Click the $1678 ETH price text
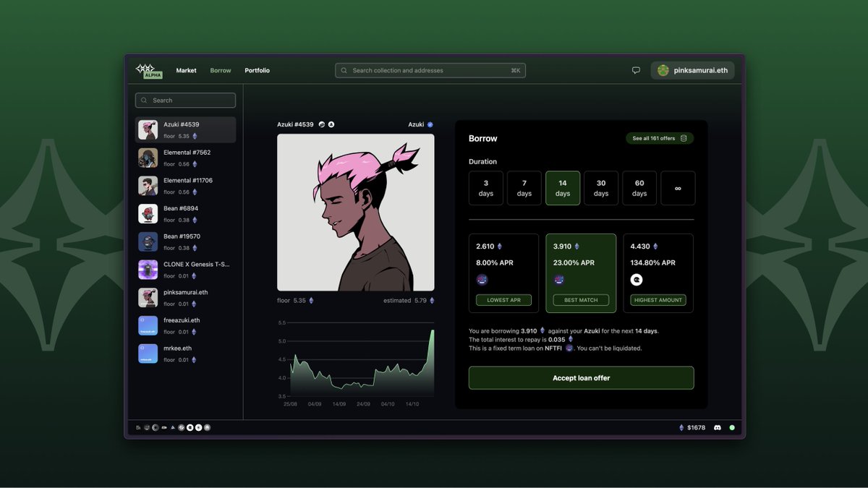This screenshot has height=488, width=868. pos(697,428)
